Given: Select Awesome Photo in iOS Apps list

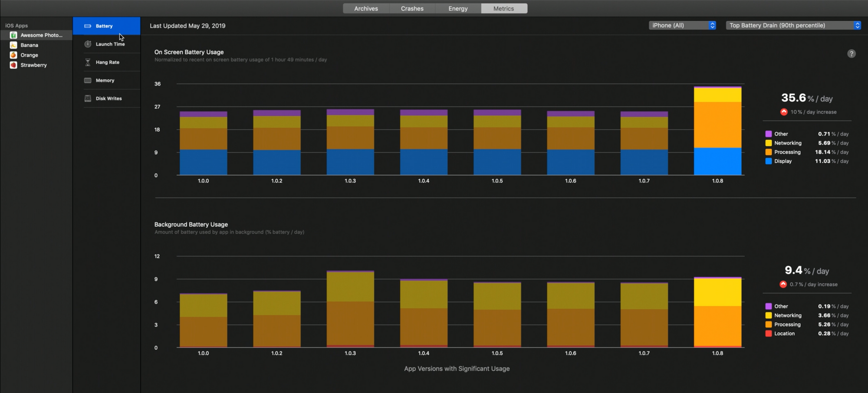Looking at the screenshot, I should [x=36, y=35].
